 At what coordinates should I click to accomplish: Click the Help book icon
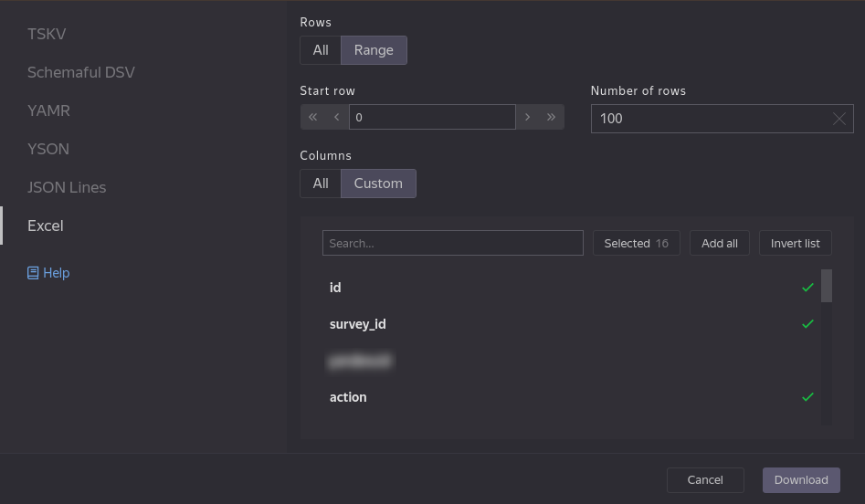33,273
